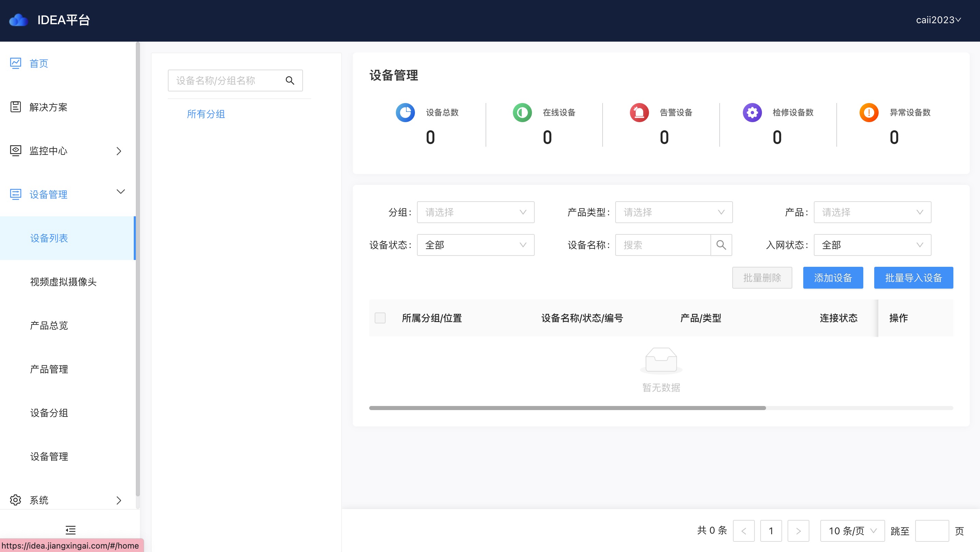Select 视频虚拟摄像头 submenu item
980x552 pixels.
point(68,282)
